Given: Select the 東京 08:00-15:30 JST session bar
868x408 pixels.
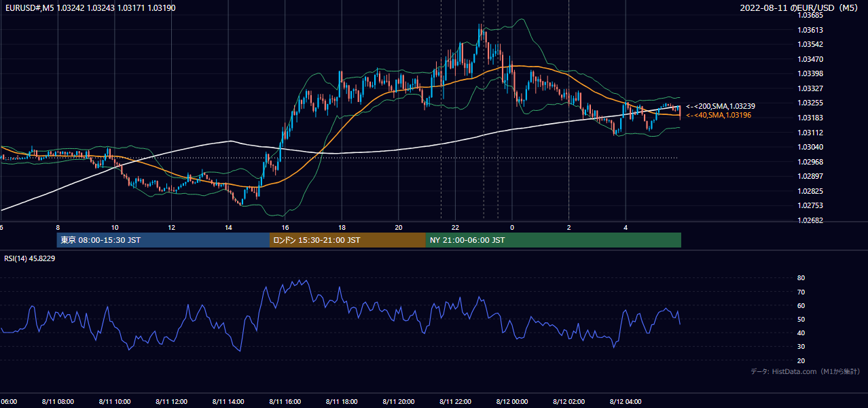Looking at the screenshot, I should coord(163,240).
